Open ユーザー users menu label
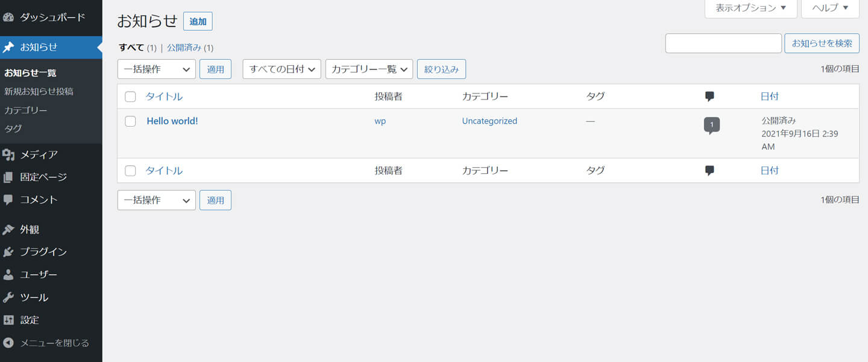 pos(39,275)
